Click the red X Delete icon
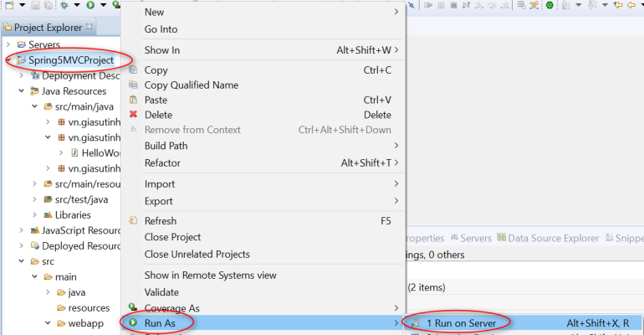This screenshot has height=335, width=644. [x=133, y=114]
